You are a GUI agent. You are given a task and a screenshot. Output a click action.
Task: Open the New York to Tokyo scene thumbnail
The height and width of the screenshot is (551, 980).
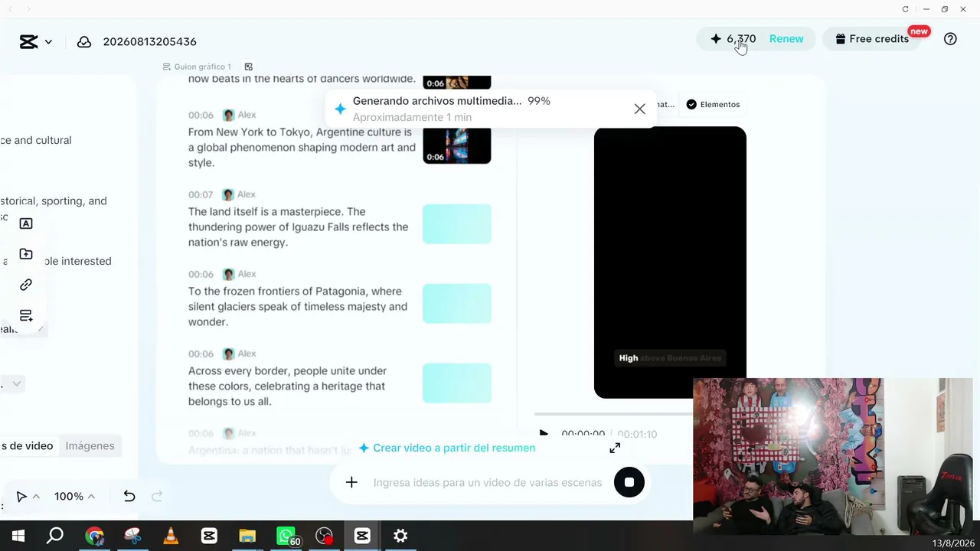click(x=457, y=146)
